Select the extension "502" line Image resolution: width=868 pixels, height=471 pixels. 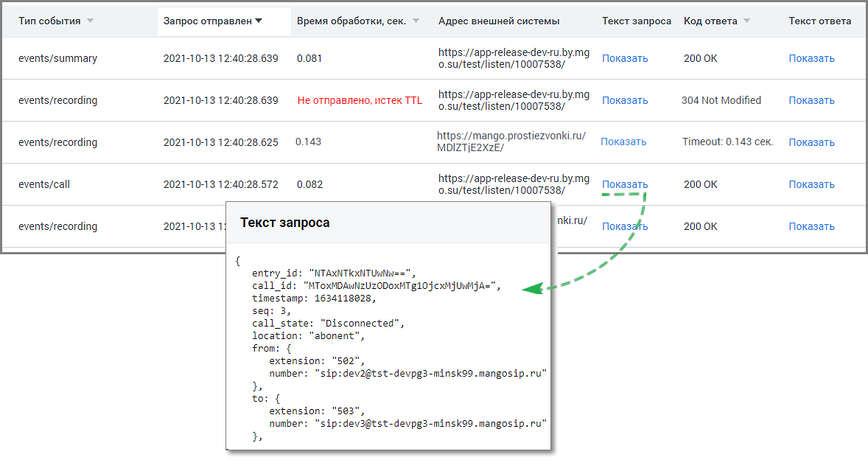[317, 361]
